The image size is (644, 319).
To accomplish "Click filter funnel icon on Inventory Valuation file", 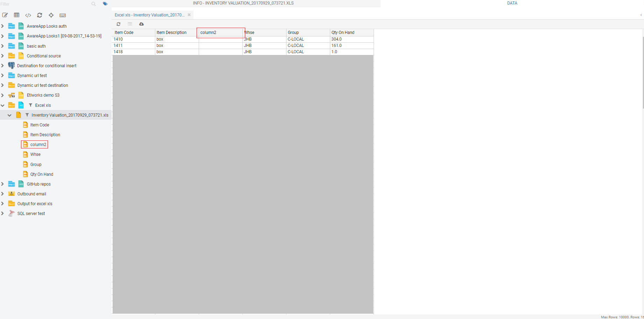I will tap(27, 115).
